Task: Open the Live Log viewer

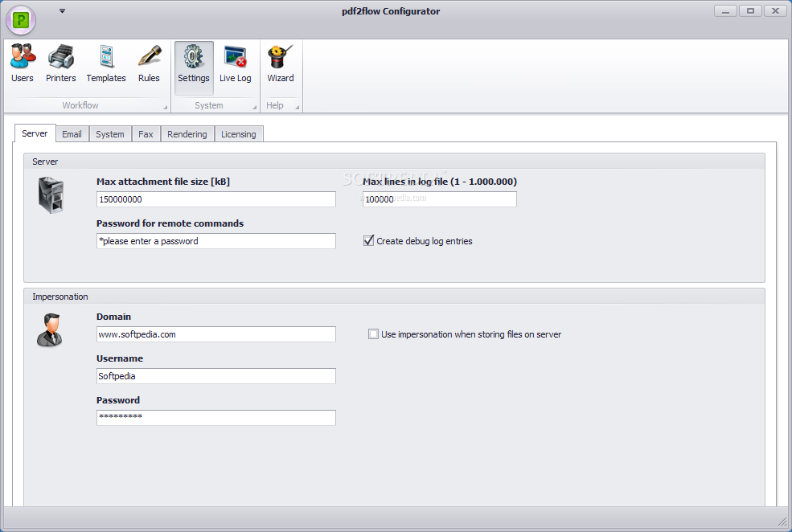Action: click(x=236, y=64)
